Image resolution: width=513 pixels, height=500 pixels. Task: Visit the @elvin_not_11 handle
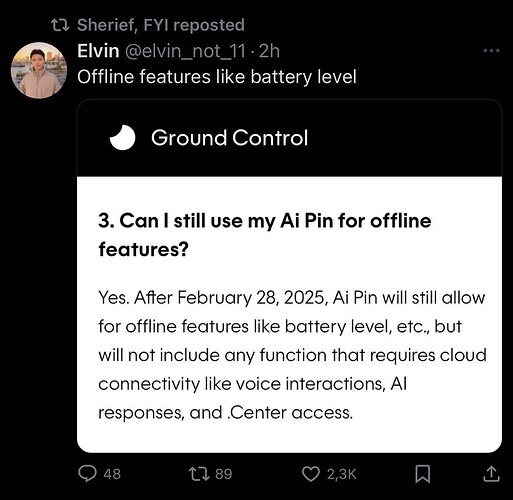pos(185,51)
